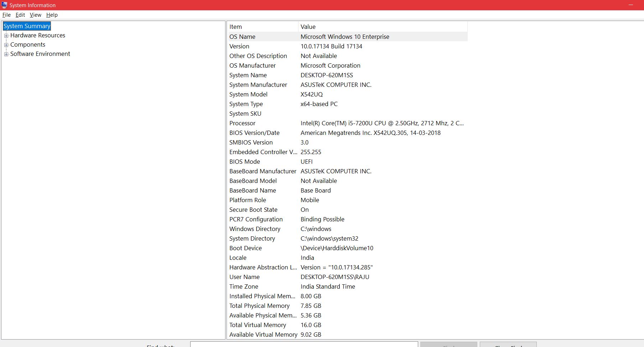Click the Binding Possible value
644x347 pixels.
tap(322, 219)
